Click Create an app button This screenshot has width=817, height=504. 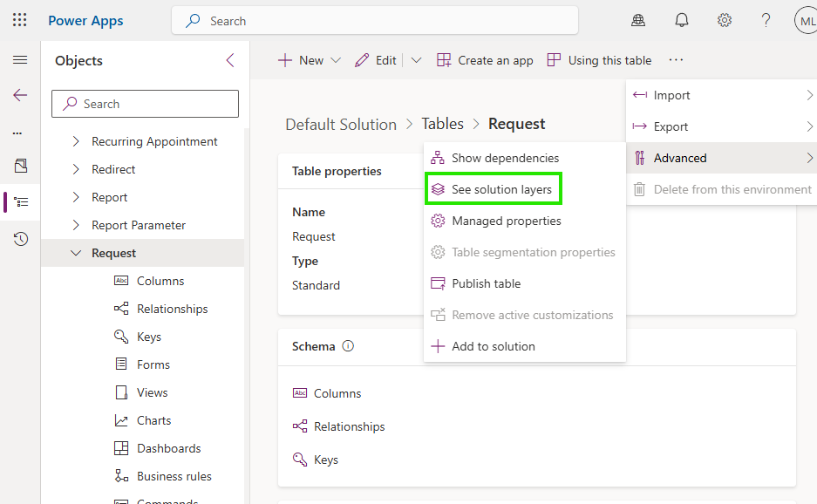point(485,60)
